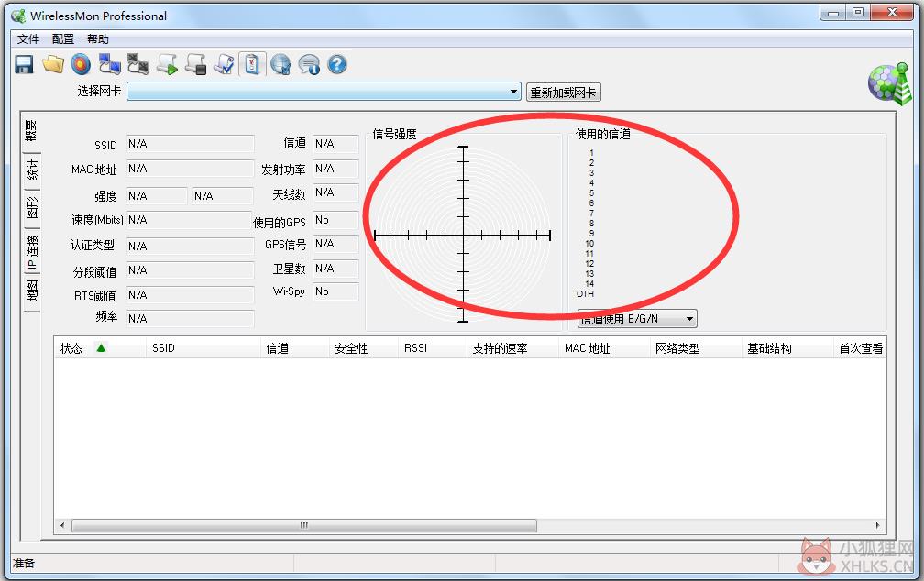Sort list by the SSID column header
Viewport: 924px width, 581px height.
point(203,348)
